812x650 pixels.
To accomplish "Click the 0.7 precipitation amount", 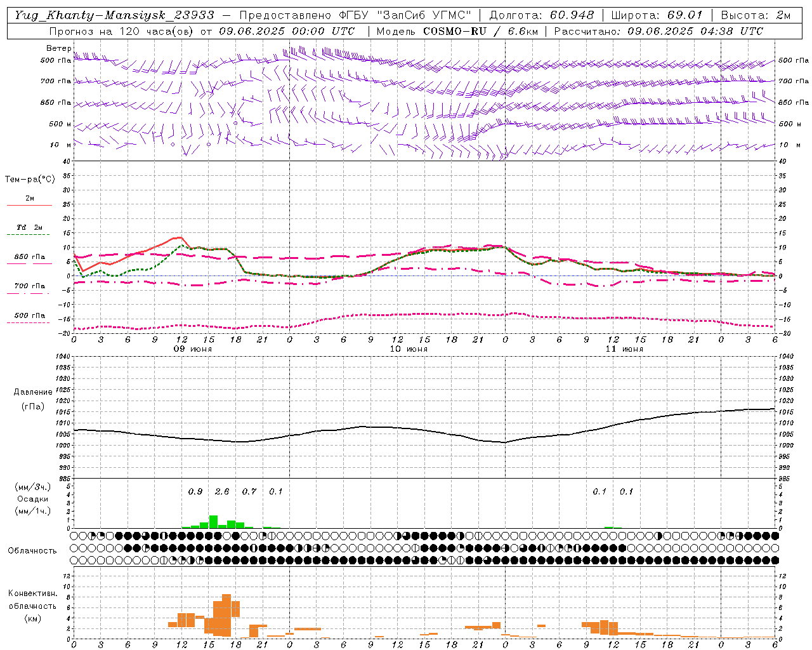I will point(249,491).
